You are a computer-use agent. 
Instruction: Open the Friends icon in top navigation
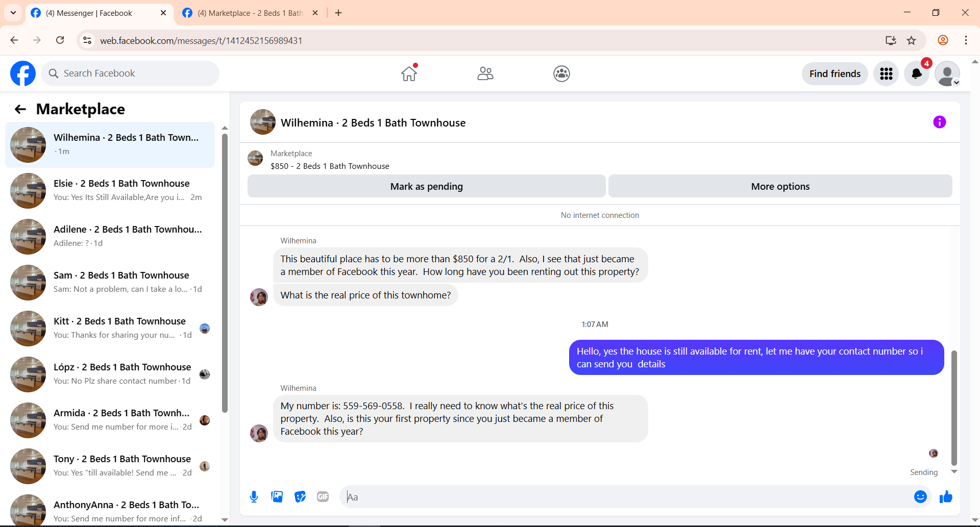pos(485,73)
